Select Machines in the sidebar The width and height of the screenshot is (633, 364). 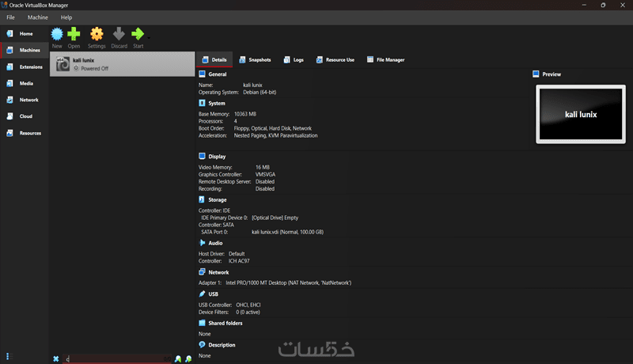[x=25, y=50]
